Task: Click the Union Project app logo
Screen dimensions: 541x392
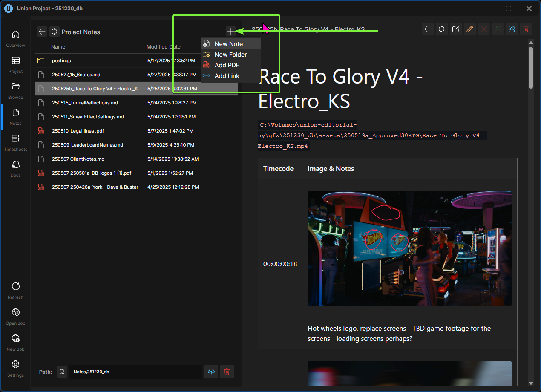Action: click(x=8, y=8)
